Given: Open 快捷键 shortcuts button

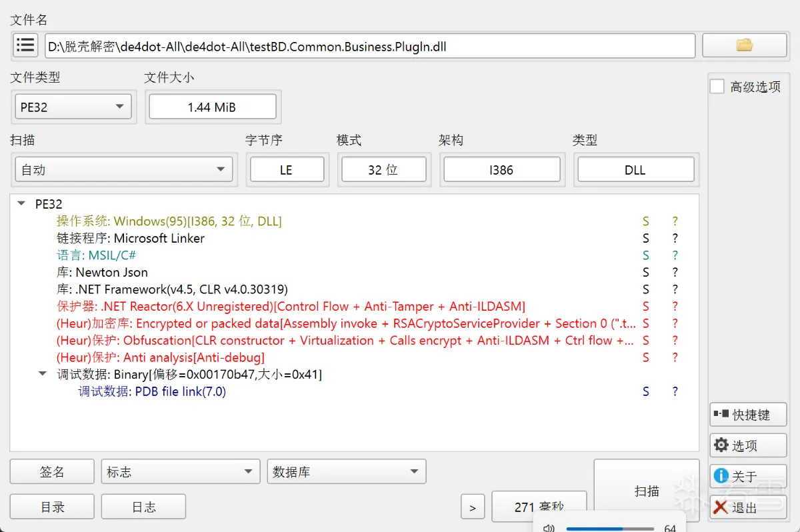Looking at the screenshot, I should pyautogui.click(x=748, y=415).
